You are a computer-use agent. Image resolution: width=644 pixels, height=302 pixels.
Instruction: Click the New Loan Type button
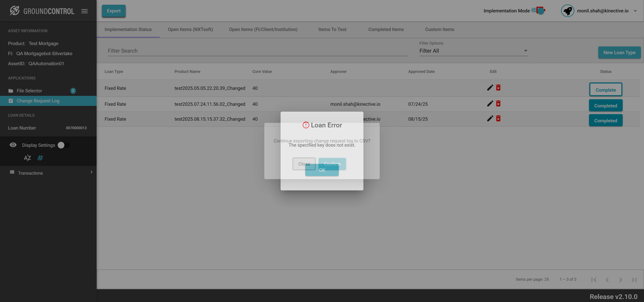(x=619, y=52)
